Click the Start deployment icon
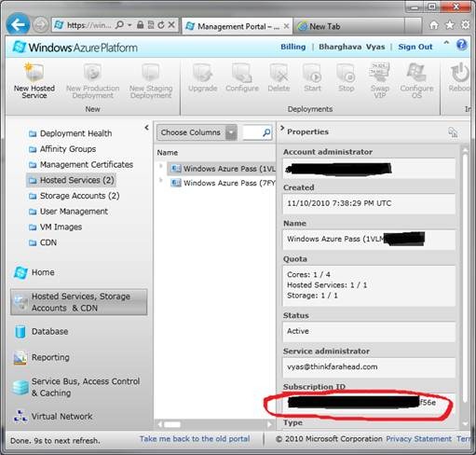Screen dimensions: 476x455 pyautogui.click(x=312, y=73)
